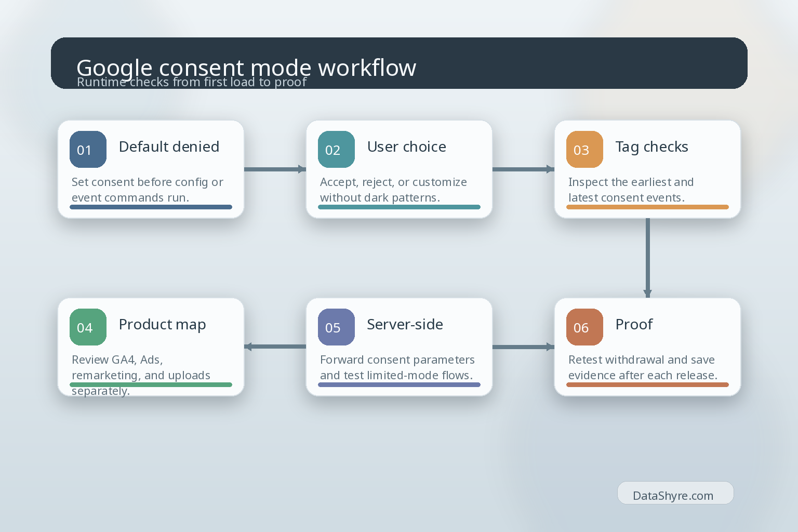798x532 pixels.
Task: Select the 'Tag checks' card title
Action: [651, 147]
